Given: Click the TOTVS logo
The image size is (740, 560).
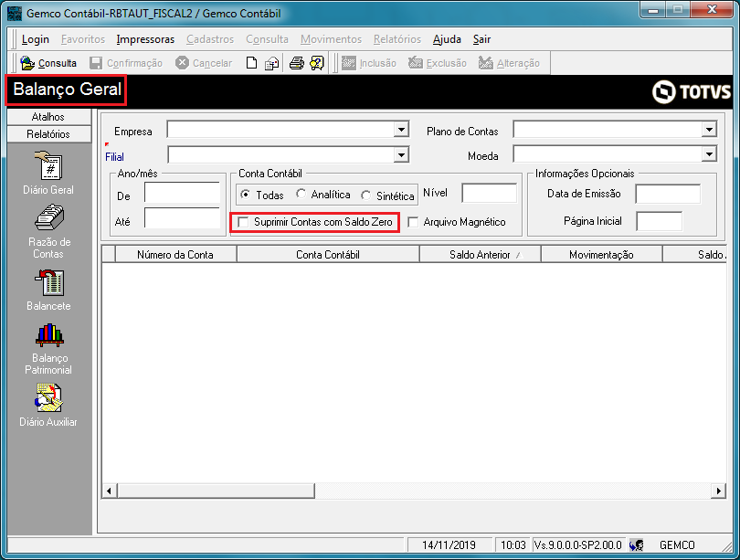Looking at the screenshot, I should click(692, 92).
